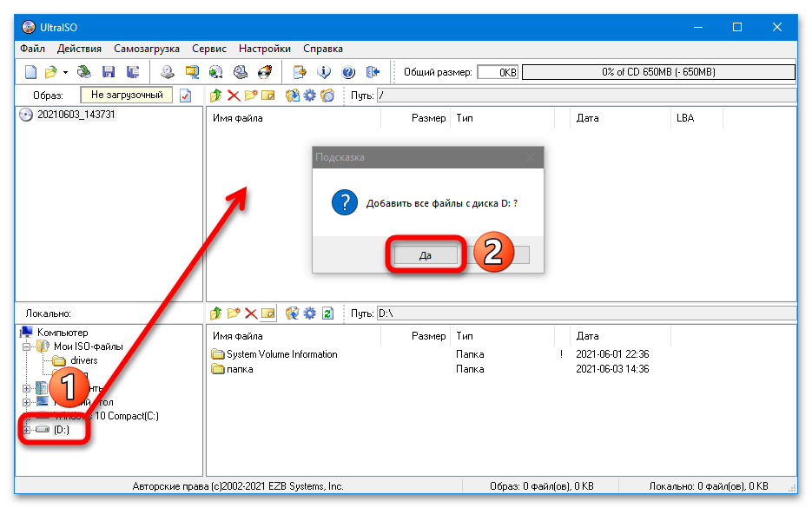812x508 pixels.
Task: Click the Burn CD image flame icon
Action: point(266,72)
